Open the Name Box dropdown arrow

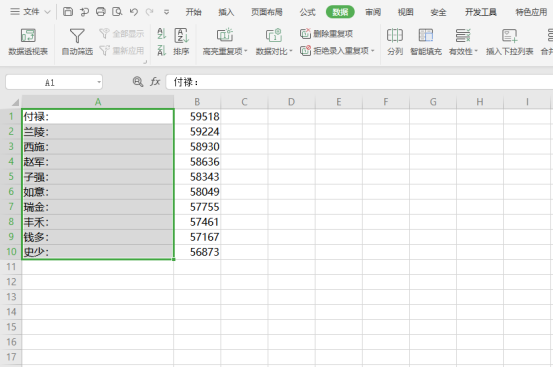point(99,83)
